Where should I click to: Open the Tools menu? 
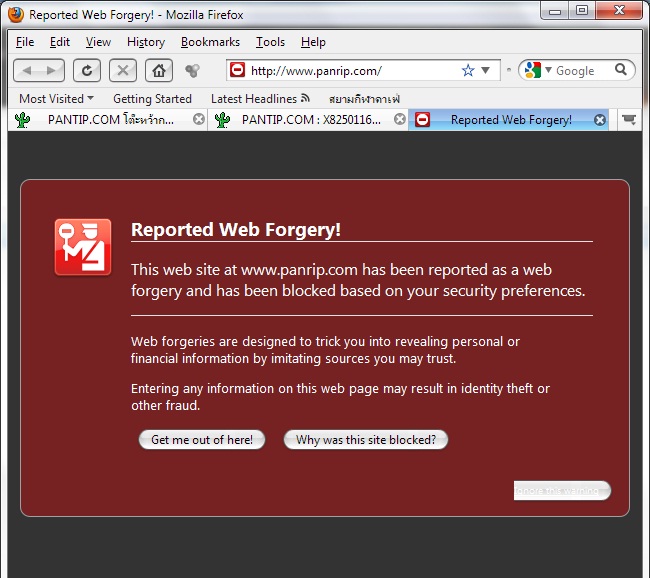[270, 42]
